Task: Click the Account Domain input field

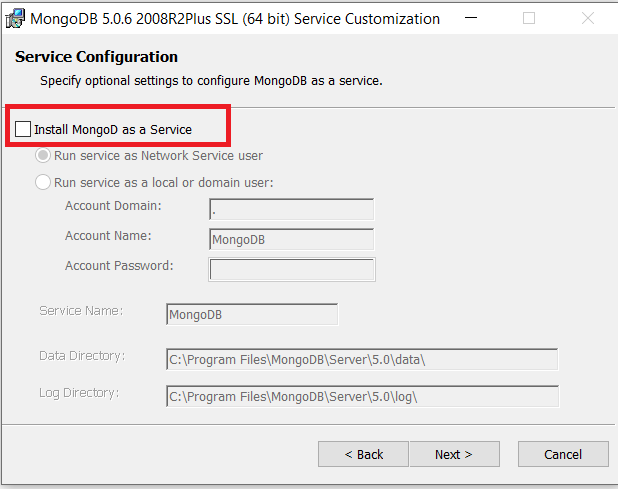Action: 291,209
